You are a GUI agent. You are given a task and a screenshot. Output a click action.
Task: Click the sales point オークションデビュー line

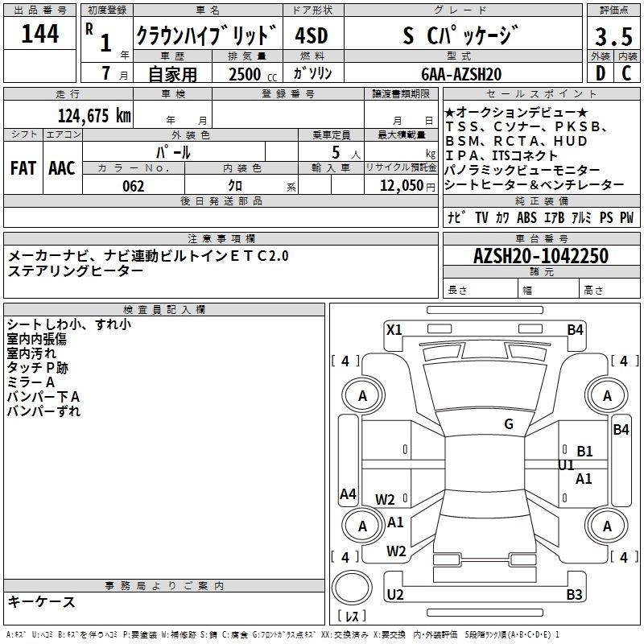516,112
